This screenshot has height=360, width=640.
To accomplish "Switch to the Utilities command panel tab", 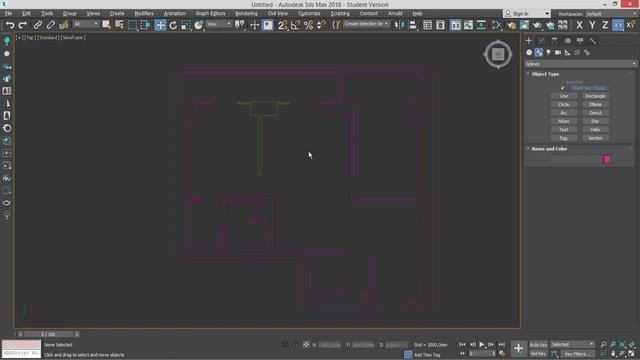I will 593,41.
